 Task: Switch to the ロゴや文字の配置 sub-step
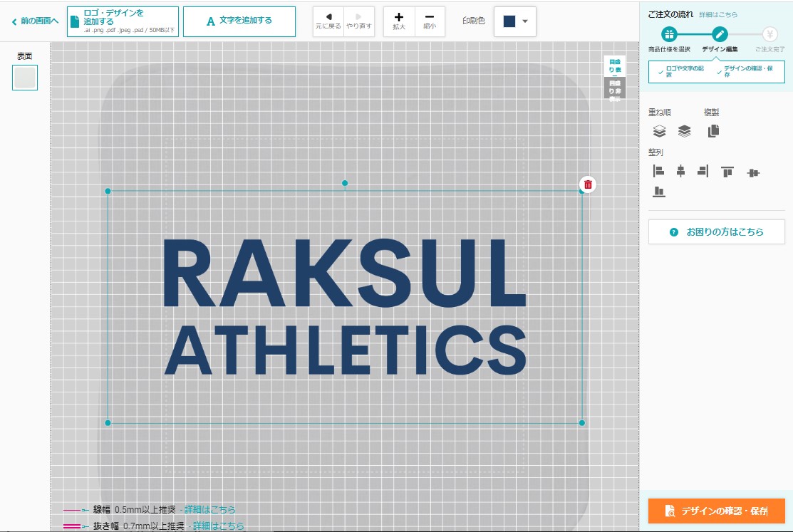pyautogui.click(x=682, y=71)
